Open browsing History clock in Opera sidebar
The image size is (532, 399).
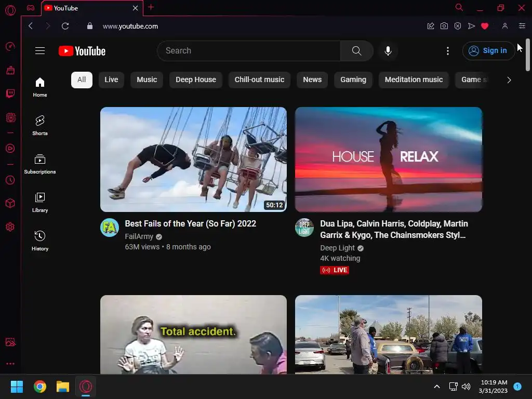coord(10,180)
